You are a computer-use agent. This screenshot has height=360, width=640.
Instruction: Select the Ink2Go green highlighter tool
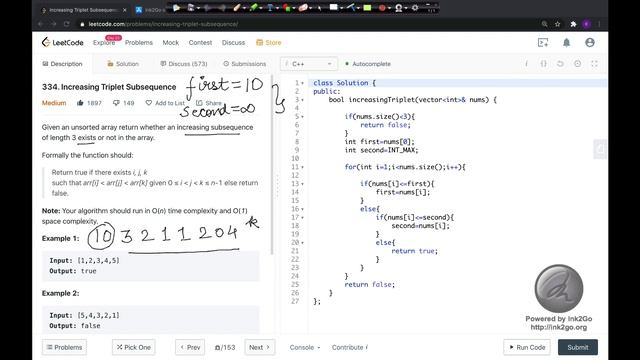coord(254,7)
